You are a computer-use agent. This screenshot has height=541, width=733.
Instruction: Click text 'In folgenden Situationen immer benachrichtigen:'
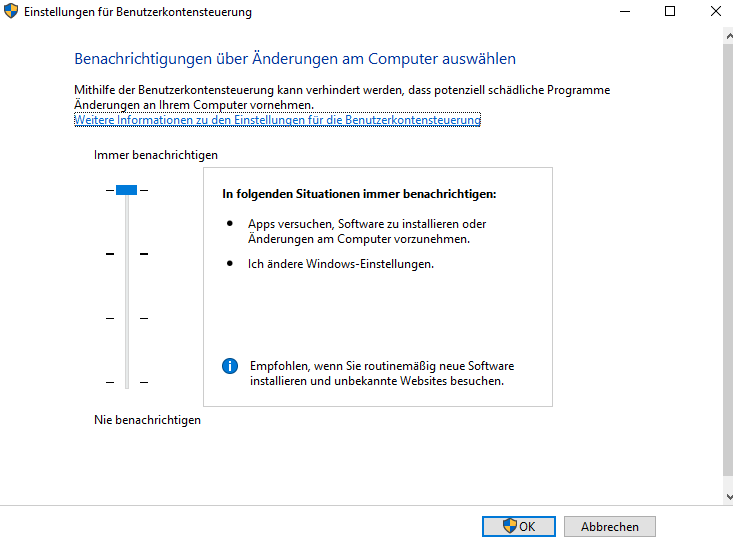(359, 194)
